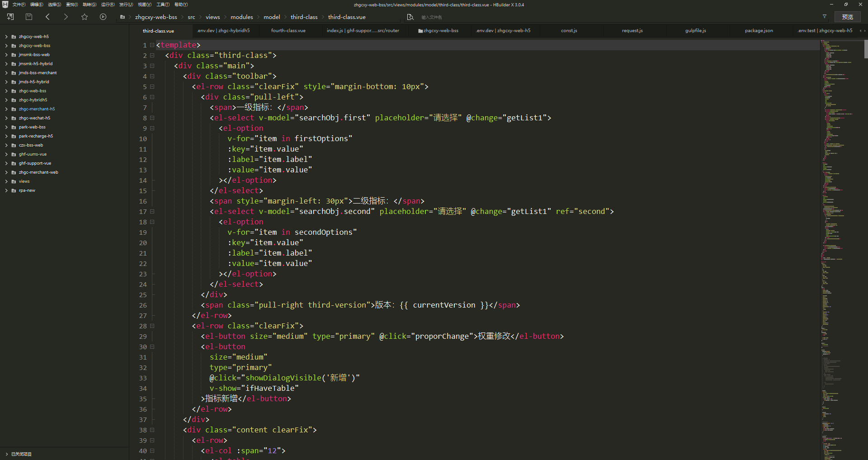Open the 文件(F) menu
The image size is (868, 460).
click(x=19, y=5)
